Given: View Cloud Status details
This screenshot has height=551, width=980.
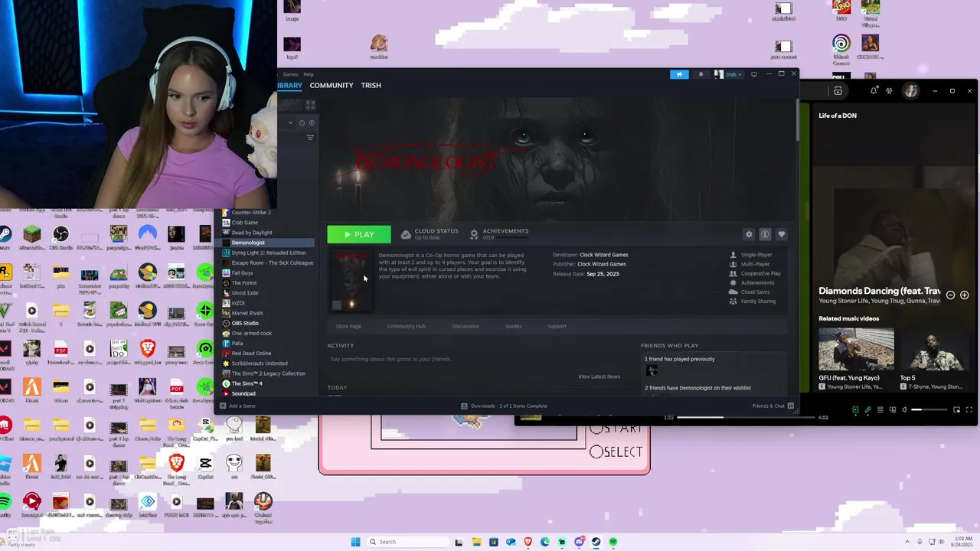Looking at the screenshot, I should click(x=430, y=233).
